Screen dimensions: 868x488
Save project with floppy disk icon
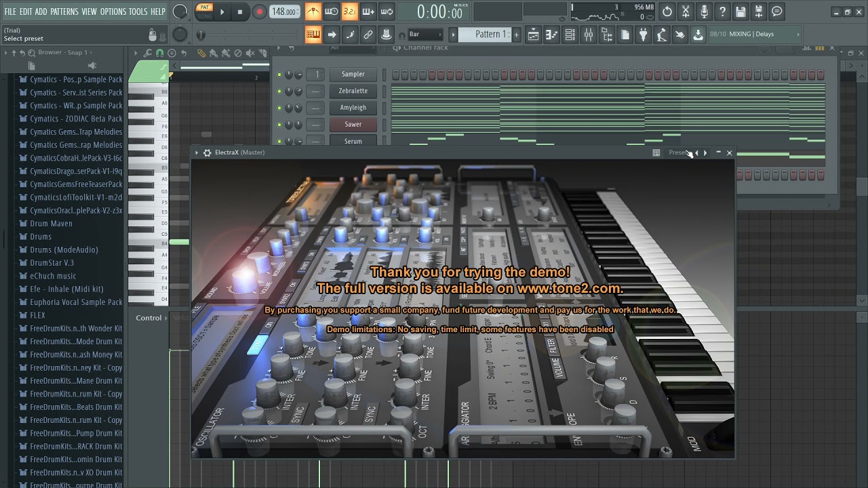point(741,12)
